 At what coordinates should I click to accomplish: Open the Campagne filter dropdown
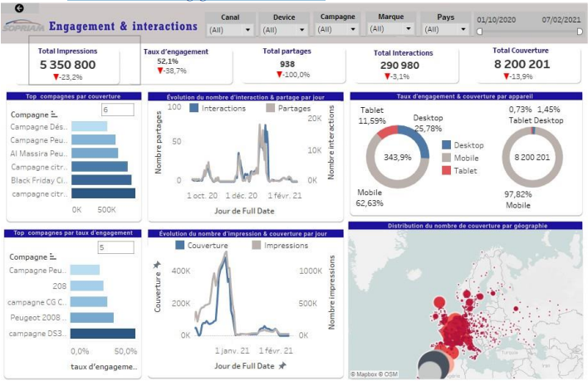(336, 29)
